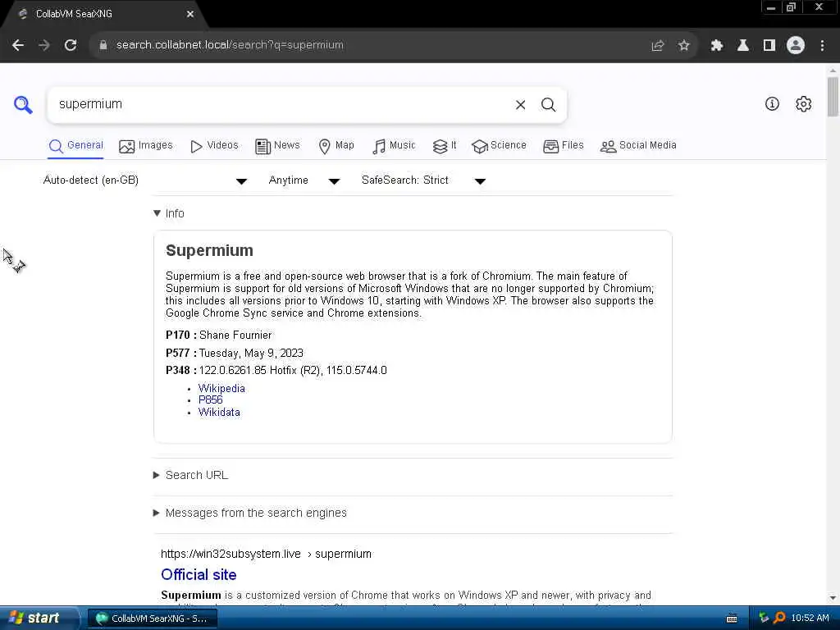Click the network tray icon

coord(764,618)
